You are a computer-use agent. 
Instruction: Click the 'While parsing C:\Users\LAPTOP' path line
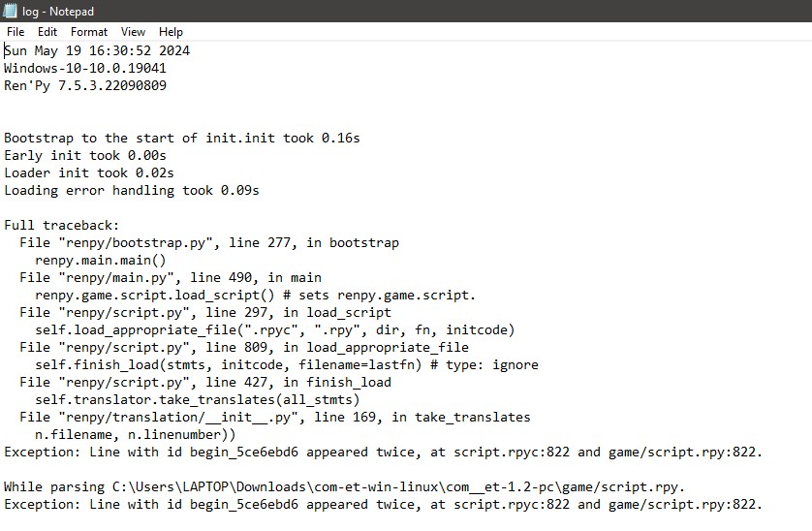pos(344,487)
